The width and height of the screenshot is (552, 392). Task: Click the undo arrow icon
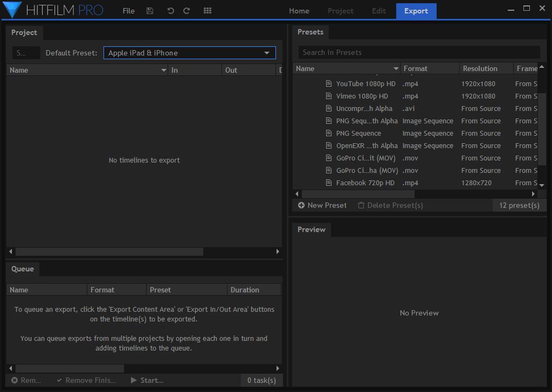(x=171, y=11)
